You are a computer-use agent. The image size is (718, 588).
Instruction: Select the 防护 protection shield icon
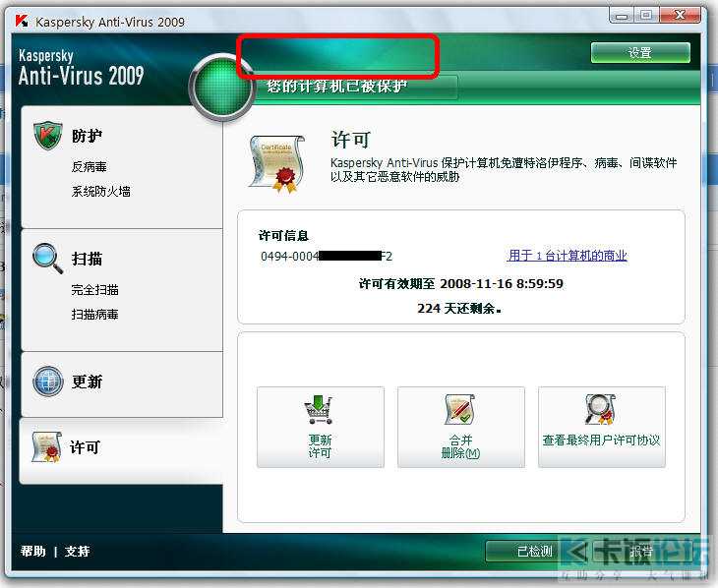[x=47, y=136]
